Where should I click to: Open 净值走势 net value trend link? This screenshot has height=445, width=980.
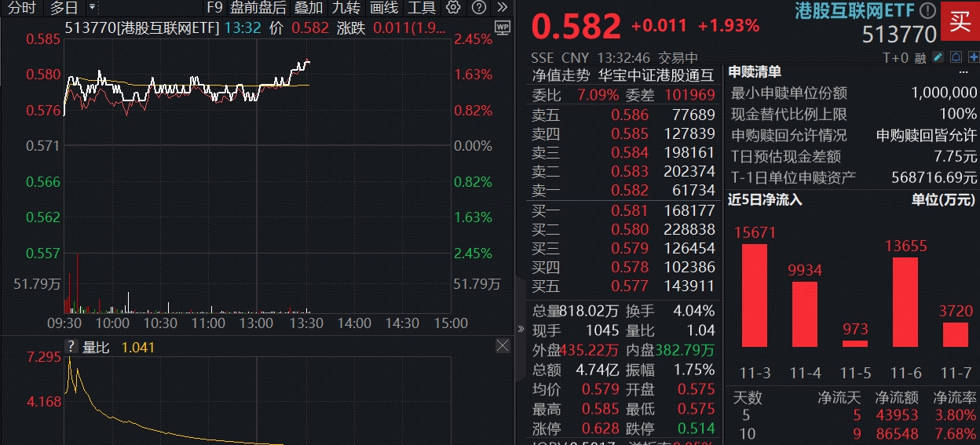pos(561,75)
